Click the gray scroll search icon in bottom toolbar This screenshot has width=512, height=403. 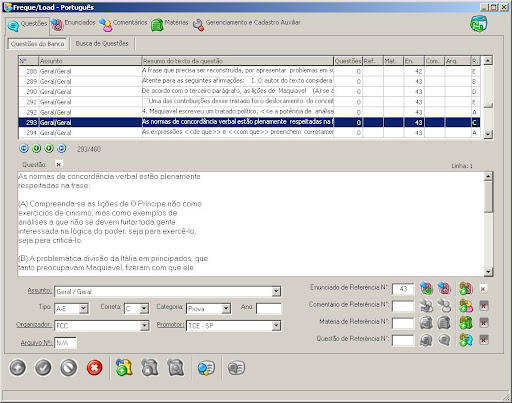point(175,368)
